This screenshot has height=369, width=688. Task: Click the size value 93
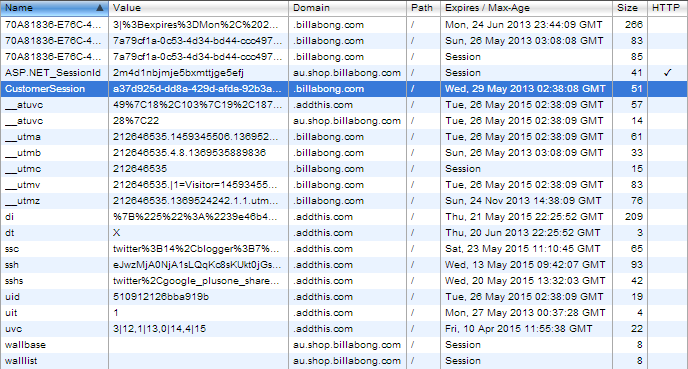[x=637, y=265]
